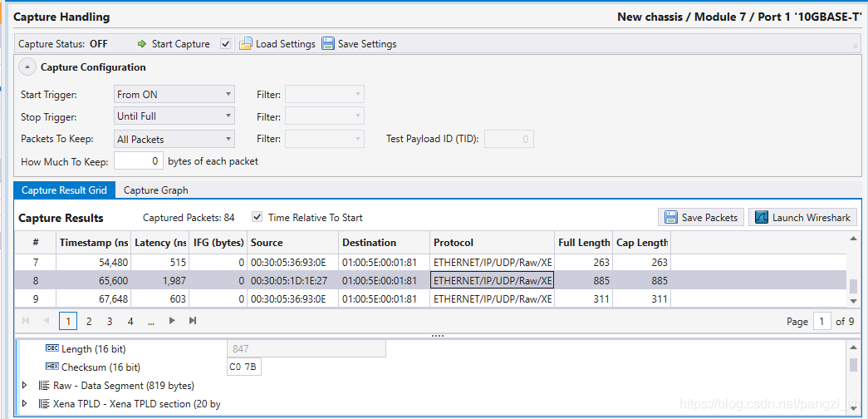Screen dimensions: 868x419
Task: Collapse the Capture Configuration section
Action: [27, 67]
